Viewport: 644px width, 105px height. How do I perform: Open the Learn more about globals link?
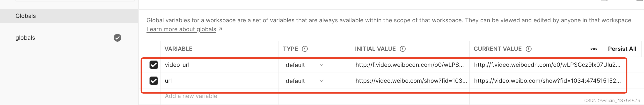[181, 30]
